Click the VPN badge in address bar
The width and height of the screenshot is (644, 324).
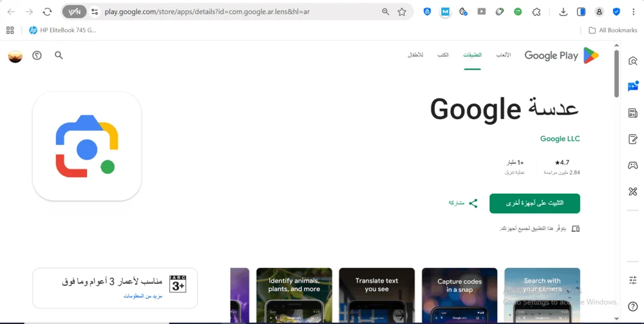tap(74, 12)
